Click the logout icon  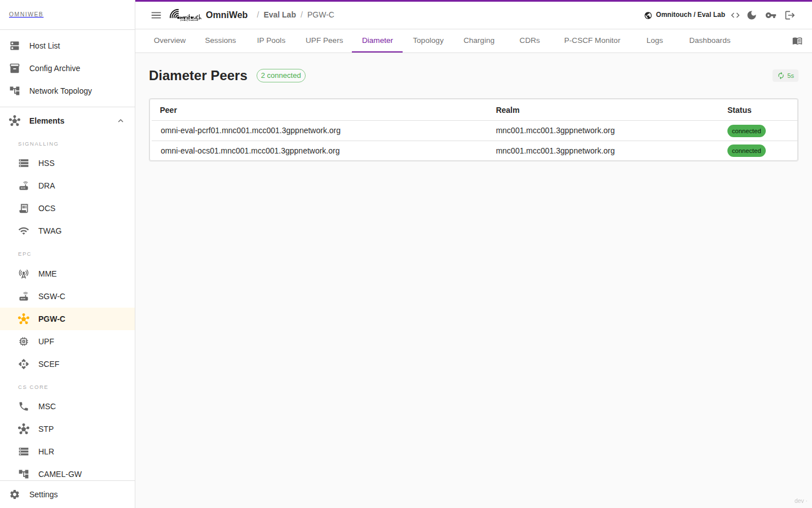(x=790, y=15)
